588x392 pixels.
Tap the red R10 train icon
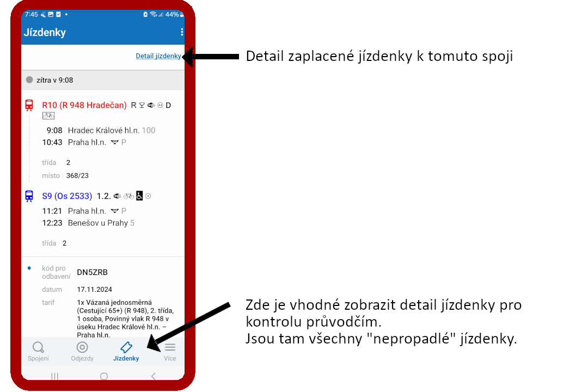tap(29, 106)
